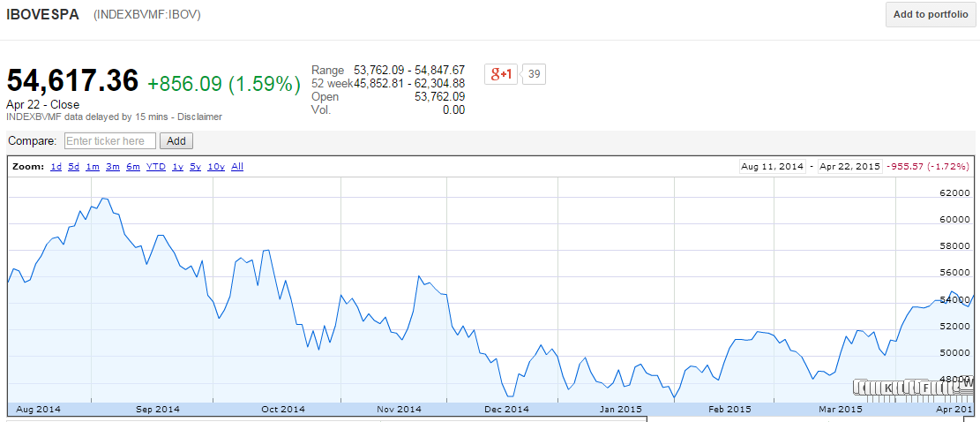Add IBOVESPA to portfolio
980x422 pixels.
point(930,15)
